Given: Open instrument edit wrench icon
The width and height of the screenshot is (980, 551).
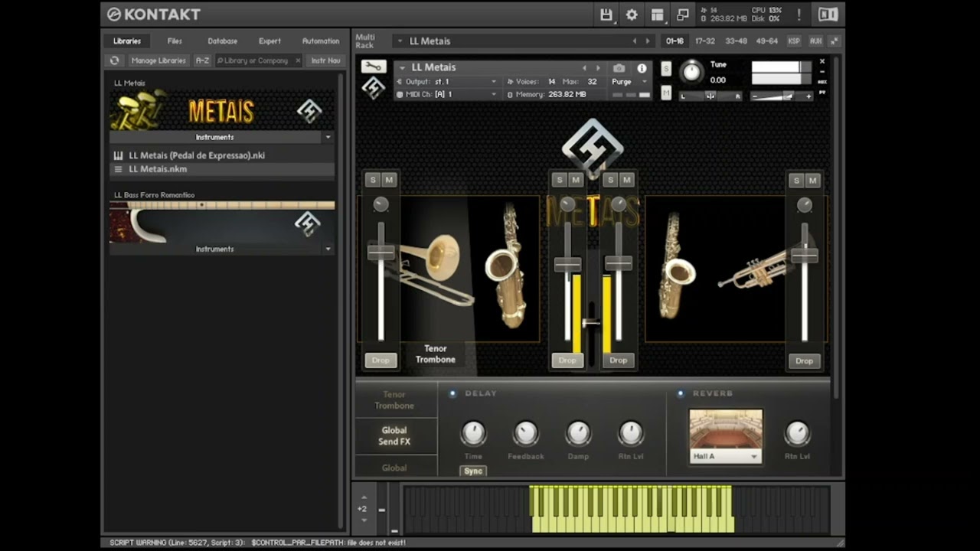Looking at the screenshot, I should [x=373, y=67].
